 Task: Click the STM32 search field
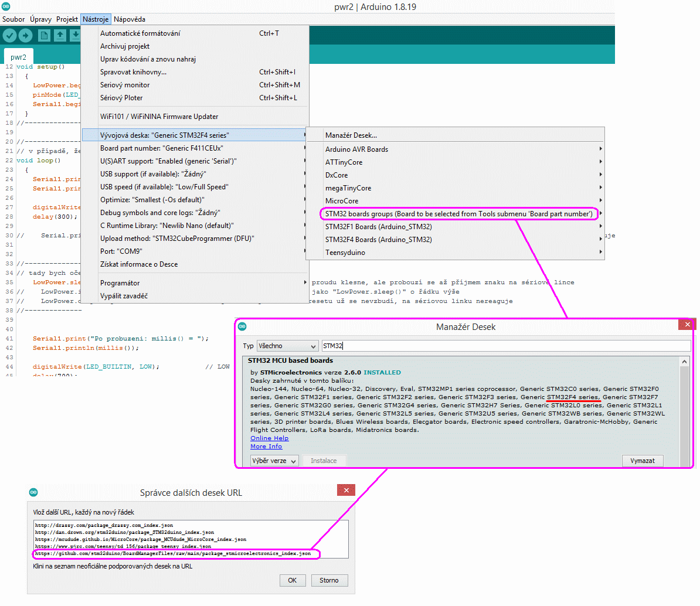click(504, 346)
